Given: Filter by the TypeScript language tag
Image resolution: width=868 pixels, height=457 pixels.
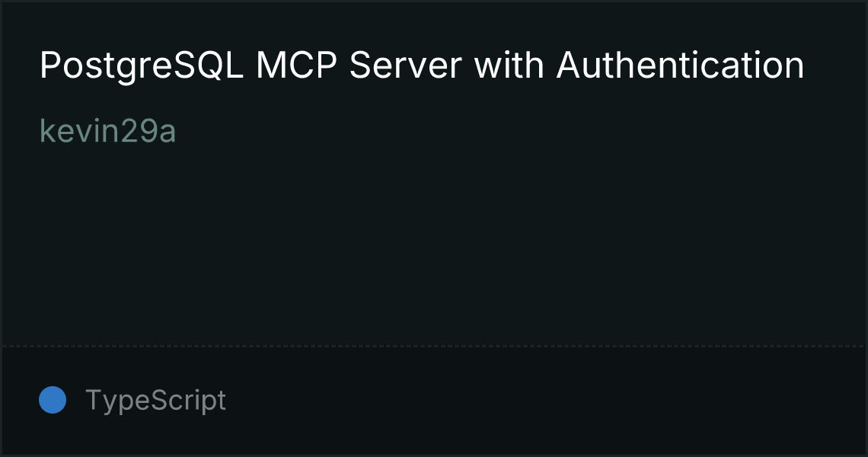Looking at the screenshot, I should point(155,400).
